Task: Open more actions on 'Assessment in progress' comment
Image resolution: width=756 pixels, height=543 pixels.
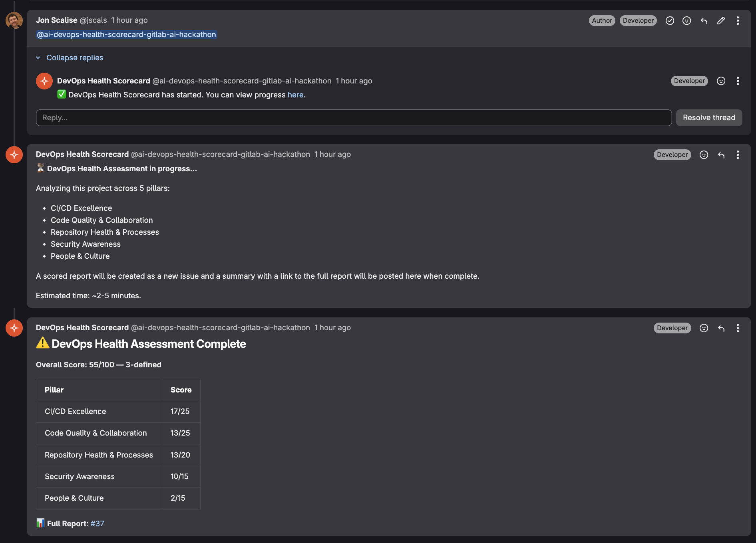Action: (x=738, y=155)
